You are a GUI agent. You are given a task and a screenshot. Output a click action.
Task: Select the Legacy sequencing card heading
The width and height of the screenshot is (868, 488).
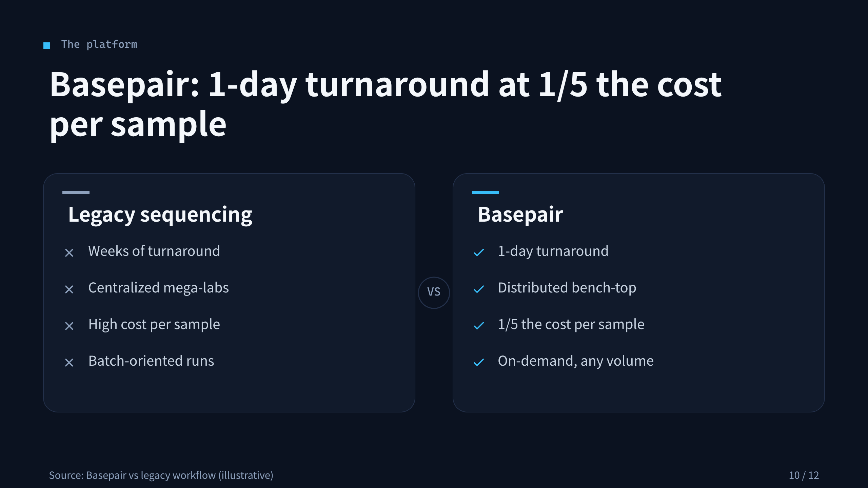(x=160, y=215)
